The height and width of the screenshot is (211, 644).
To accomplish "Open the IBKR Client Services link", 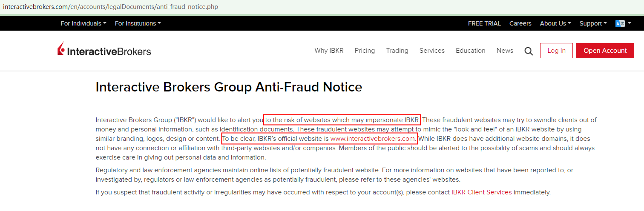I will pos(481,192).
